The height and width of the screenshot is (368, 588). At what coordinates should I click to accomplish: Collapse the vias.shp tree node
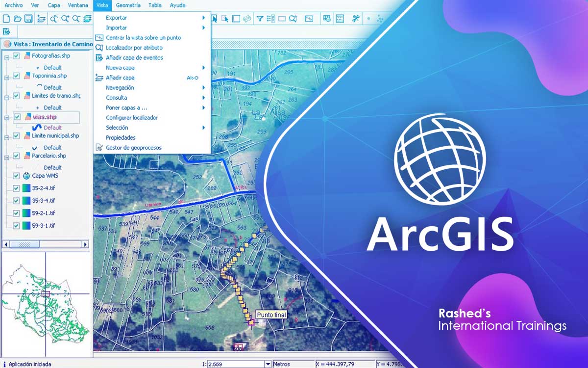7,118
